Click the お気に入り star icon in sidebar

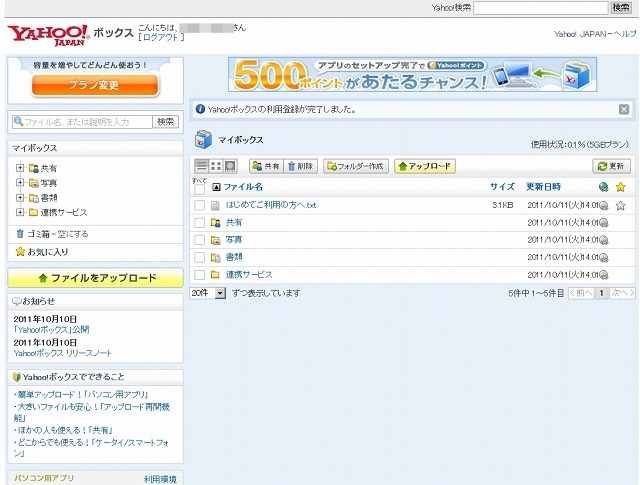(20, 251)
